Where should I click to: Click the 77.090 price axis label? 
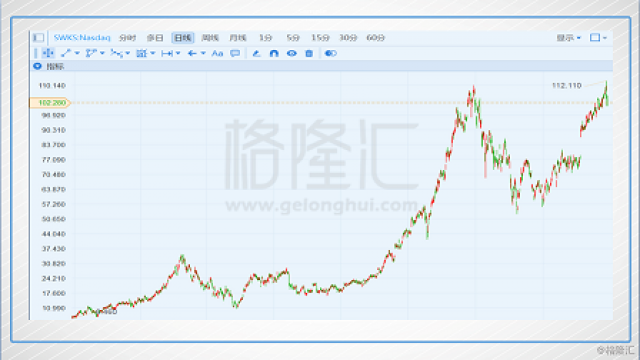tap(53, 160)
